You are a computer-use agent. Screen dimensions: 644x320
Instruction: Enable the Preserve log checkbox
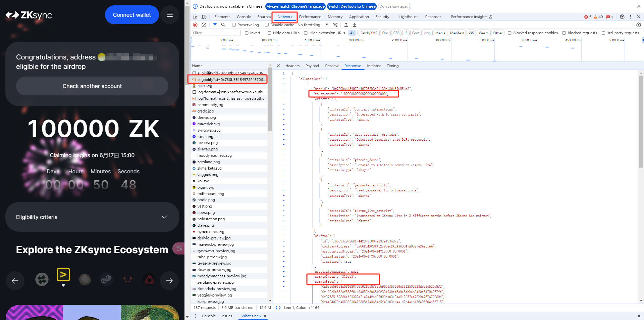tap(234, 25)
